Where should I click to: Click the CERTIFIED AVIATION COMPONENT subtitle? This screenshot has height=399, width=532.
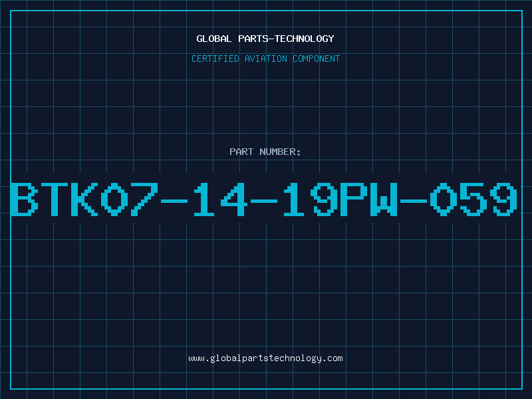(265, 59)
